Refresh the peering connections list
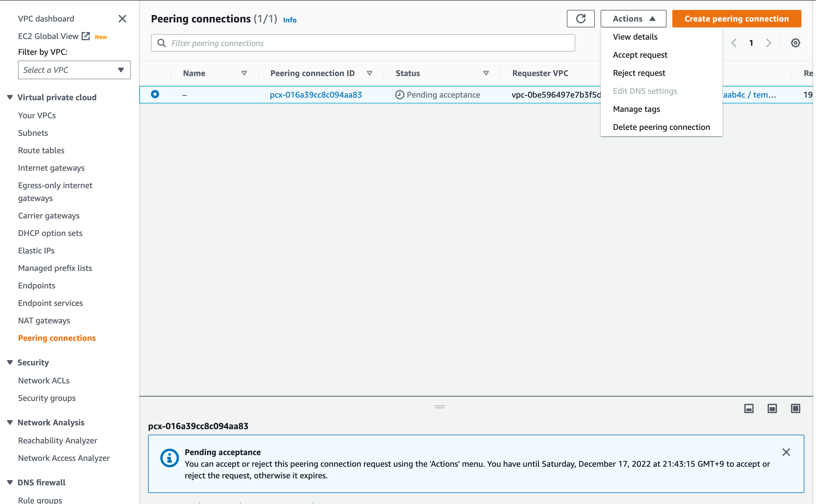The image size is (816, 504). point(581,19)
